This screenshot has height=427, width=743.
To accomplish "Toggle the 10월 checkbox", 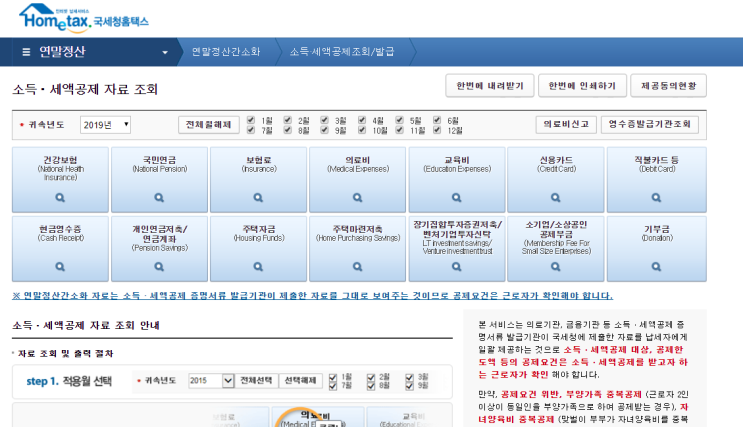I will coord(362,130).
